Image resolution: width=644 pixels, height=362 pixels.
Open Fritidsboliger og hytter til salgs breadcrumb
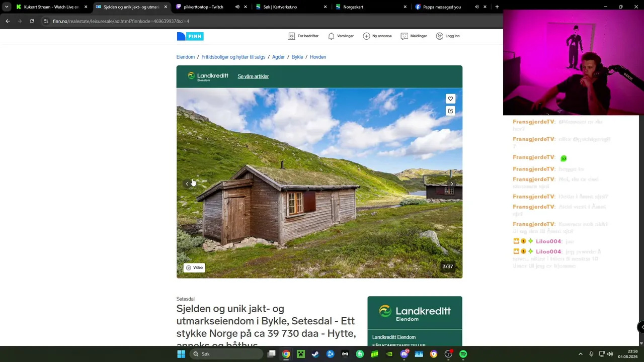tap(233, 57)
